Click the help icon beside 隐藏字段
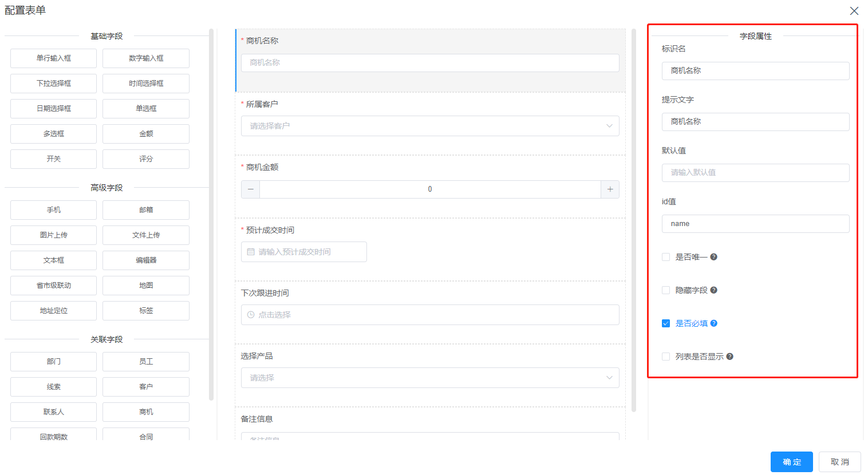The image size is (868, 475). pos(713,290)
